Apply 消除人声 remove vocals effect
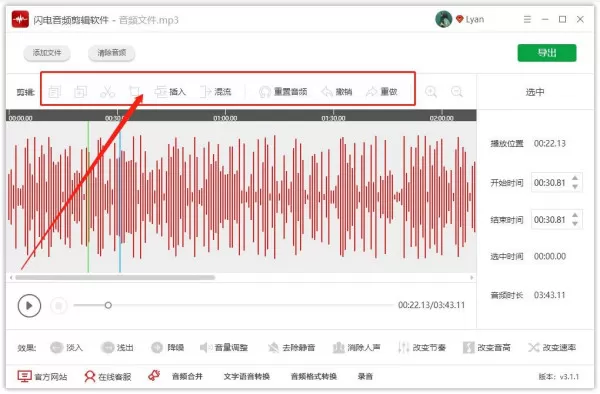This screenshot has width=600, height=394. pos(357,347)
